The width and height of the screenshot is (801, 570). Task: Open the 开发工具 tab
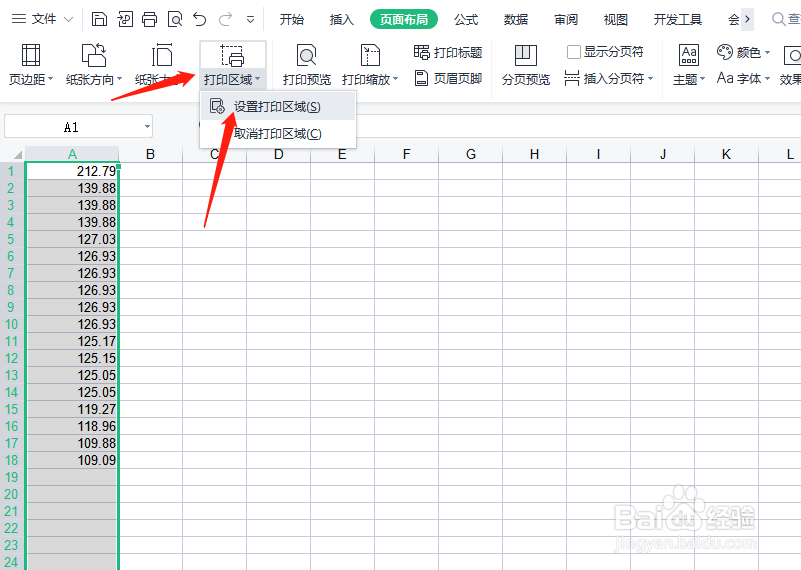click(678, 19)
